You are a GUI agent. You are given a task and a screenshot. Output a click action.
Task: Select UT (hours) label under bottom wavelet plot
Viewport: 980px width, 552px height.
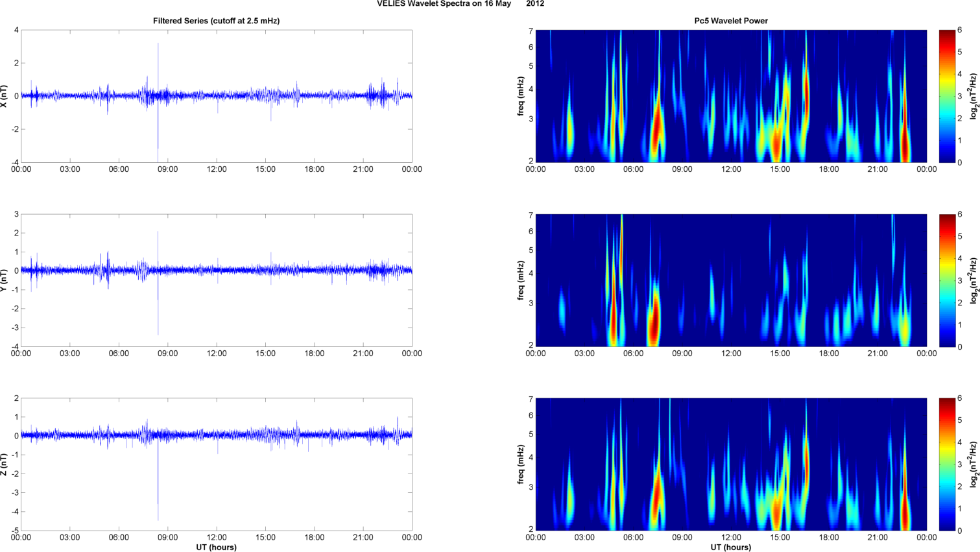pyautogui.click(x=731, y=547)
